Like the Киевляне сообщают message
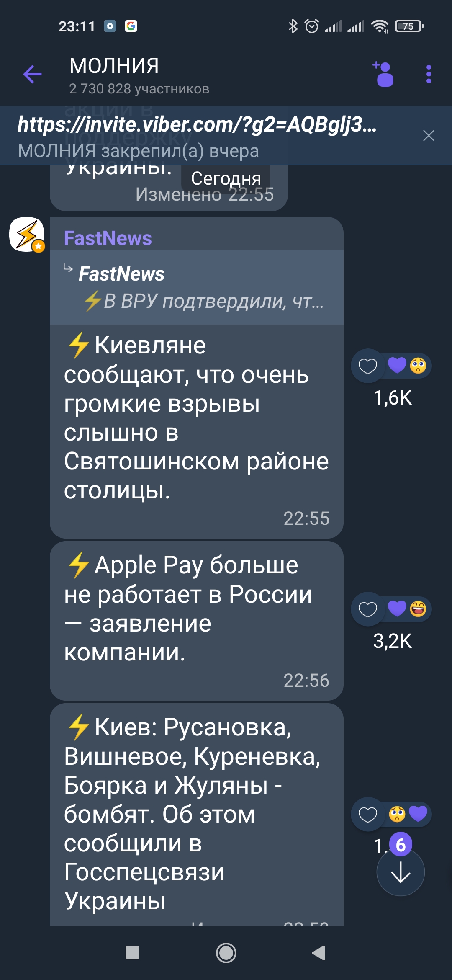The image size is (452, 980). click(368, 366)
